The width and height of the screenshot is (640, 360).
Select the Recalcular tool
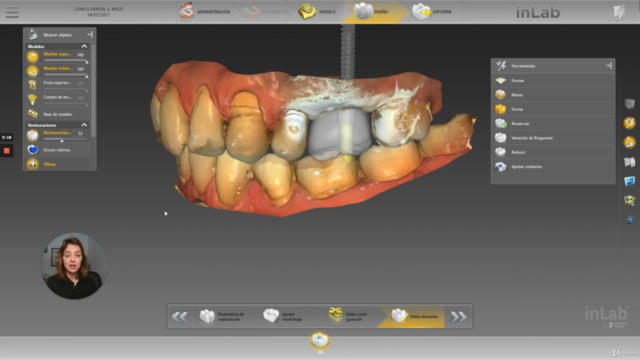(553, 123)
